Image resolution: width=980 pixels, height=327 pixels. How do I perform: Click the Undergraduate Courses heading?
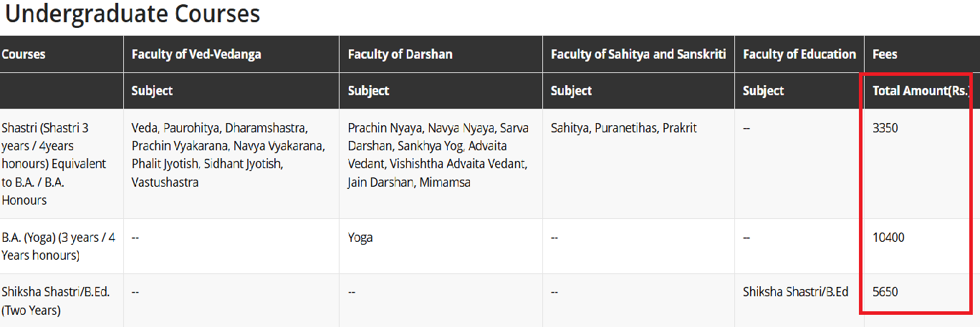point(133,14)
